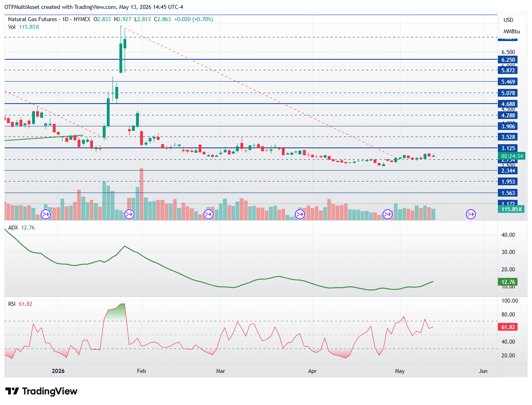Click the May label on time axis
The width and height of the screenshot is (532, 405).
pos(400,371)
